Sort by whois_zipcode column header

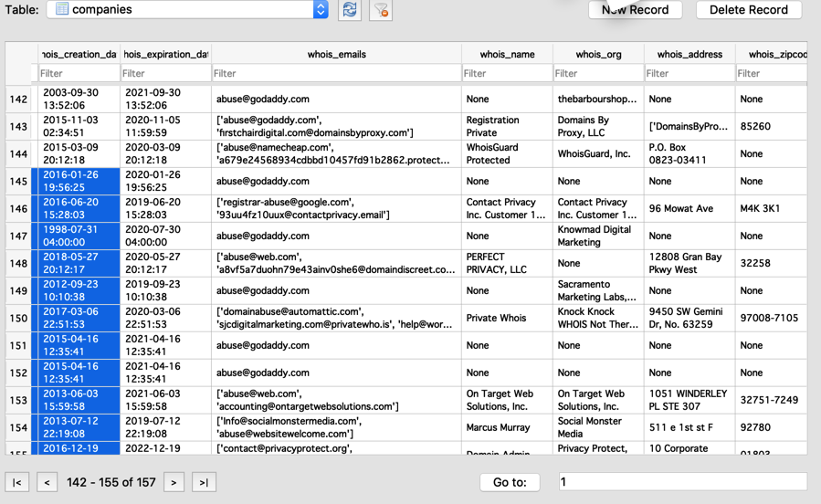772,54
